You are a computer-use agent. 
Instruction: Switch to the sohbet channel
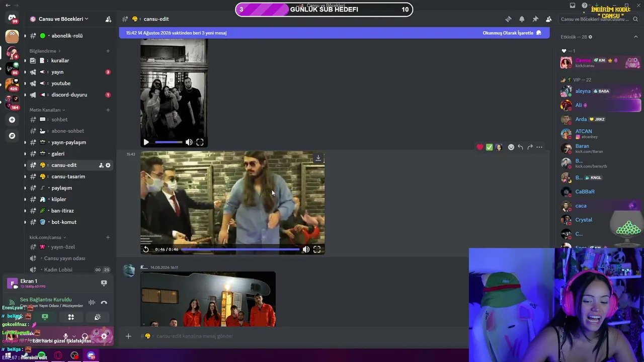(x=69, y=120)
